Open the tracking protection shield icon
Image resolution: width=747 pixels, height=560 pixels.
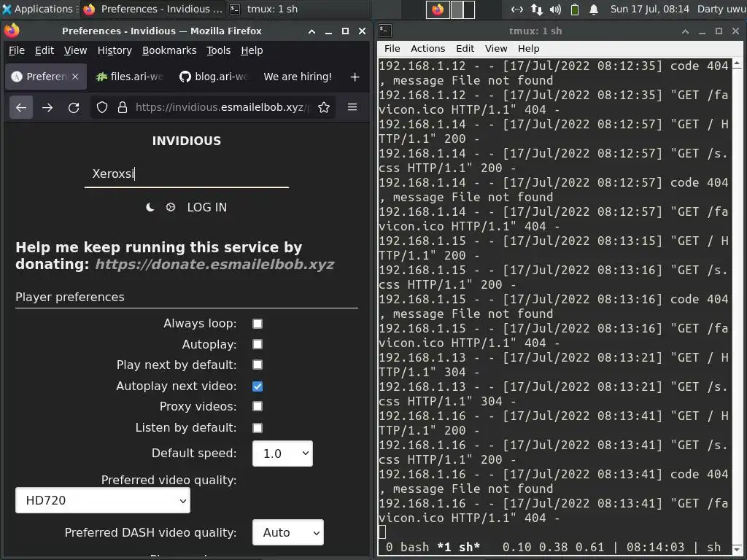[102, 108]
